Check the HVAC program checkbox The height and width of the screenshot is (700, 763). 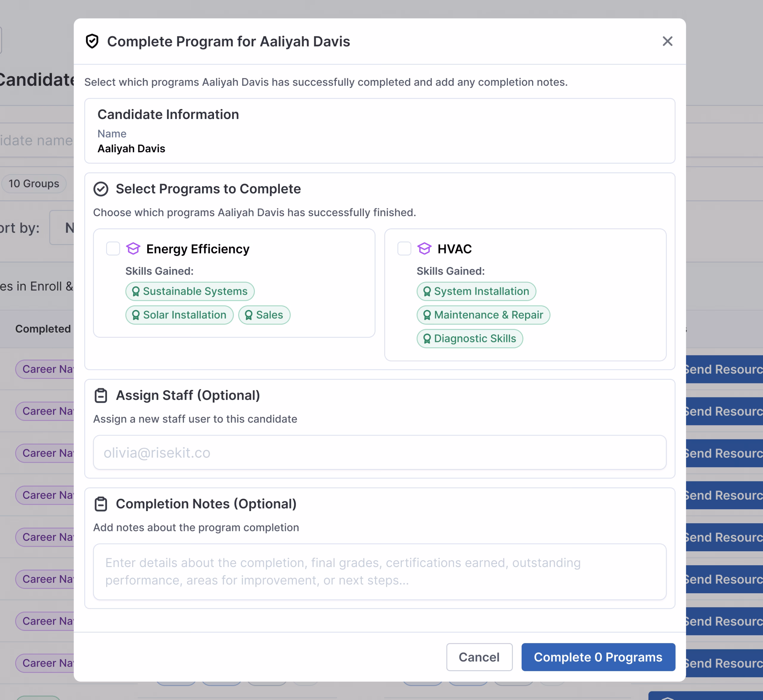click(x=404, y=249)
